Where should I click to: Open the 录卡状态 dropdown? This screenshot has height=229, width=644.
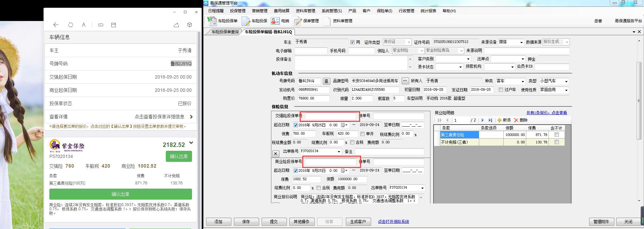460,67
